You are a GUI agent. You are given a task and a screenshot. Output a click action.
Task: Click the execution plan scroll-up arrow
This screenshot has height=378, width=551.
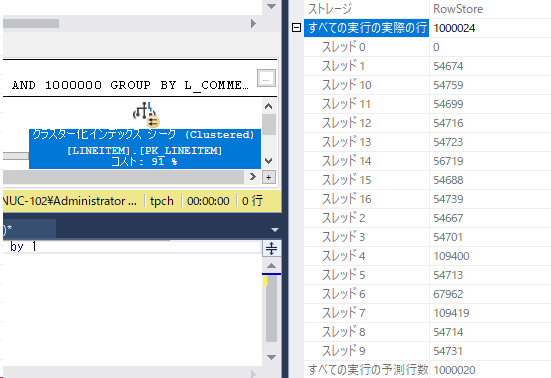[x=268, y=106]
